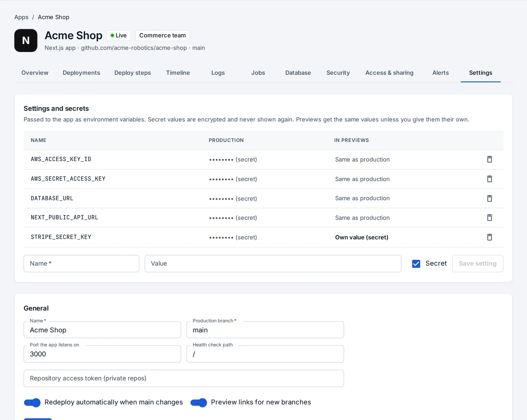
Task: Open the Logs tab
Action: (218, 73)
